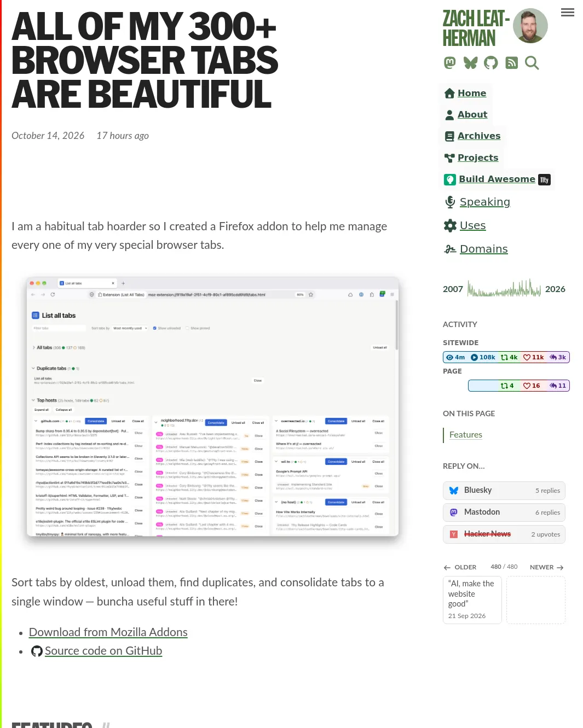
Task: Click Zach's avatar photo
Action: tap(530, 26)
